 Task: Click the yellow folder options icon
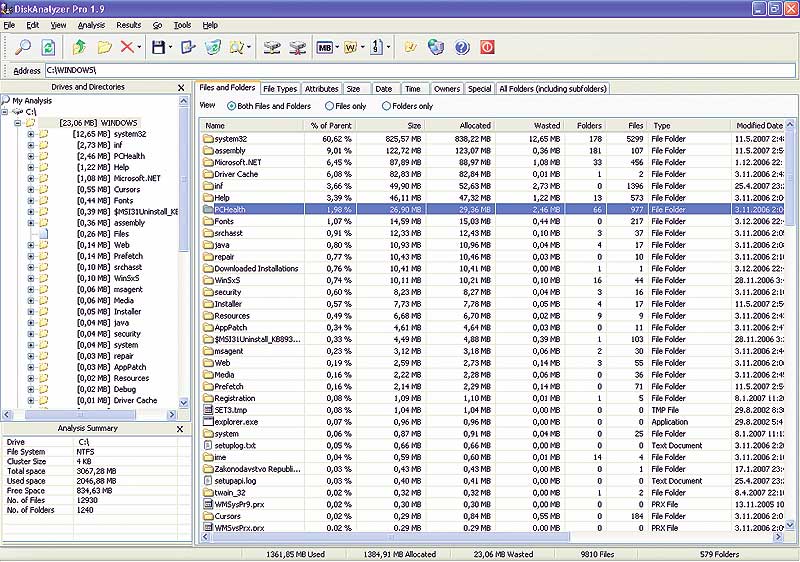(x=410, y=47)
